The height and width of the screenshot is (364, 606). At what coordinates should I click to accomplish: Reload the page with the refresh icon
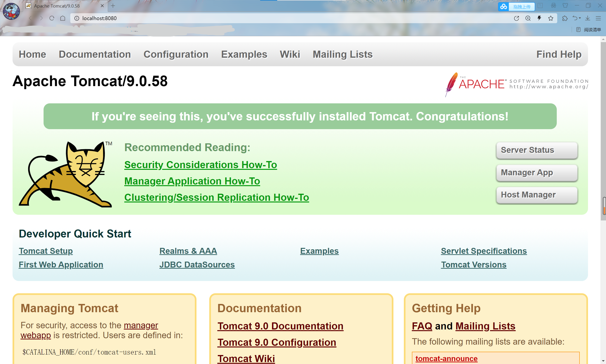coord(52,18)
